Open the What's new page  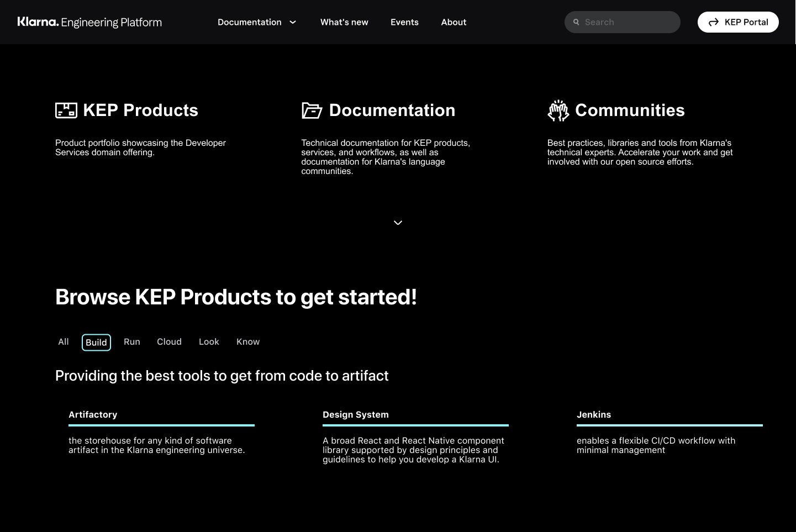tap(344, 22)
